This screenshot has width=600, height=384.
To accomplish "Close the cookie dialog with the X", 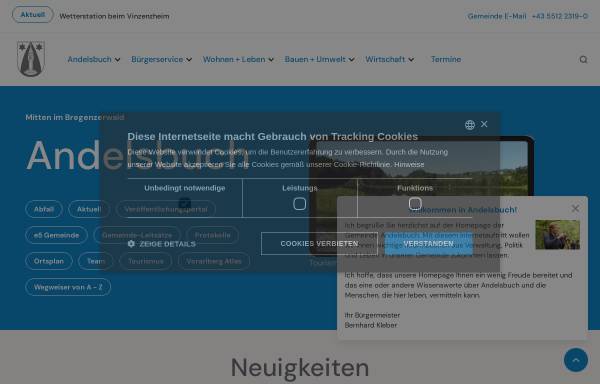I will tap(484, 124).
